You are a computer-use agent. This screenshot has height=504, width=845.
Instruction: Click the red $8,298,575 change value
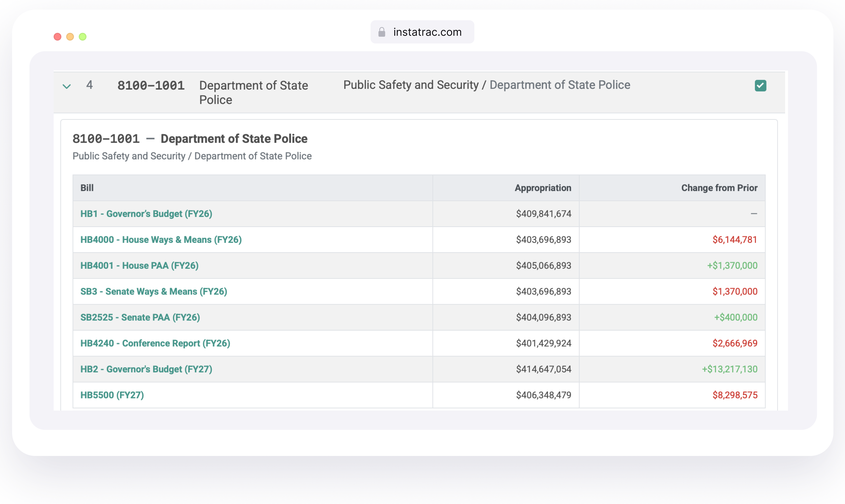coord(735,395)
